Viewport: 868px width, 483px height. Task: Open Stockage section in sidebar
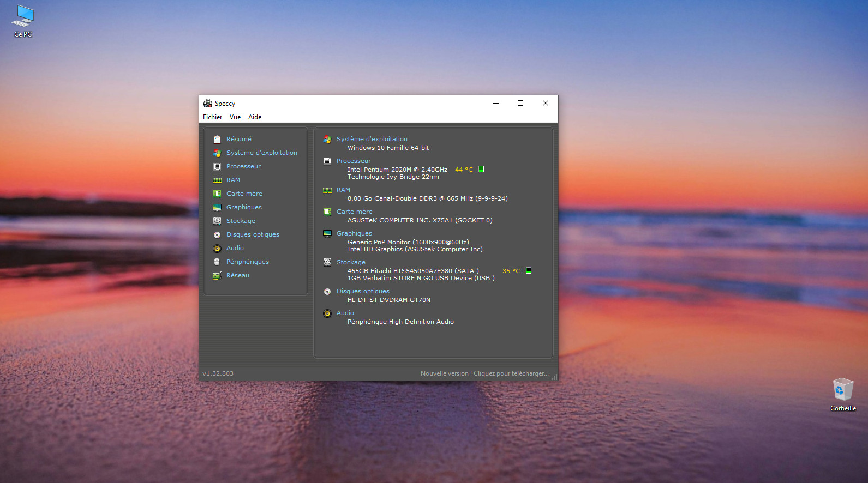coord(241,221)
